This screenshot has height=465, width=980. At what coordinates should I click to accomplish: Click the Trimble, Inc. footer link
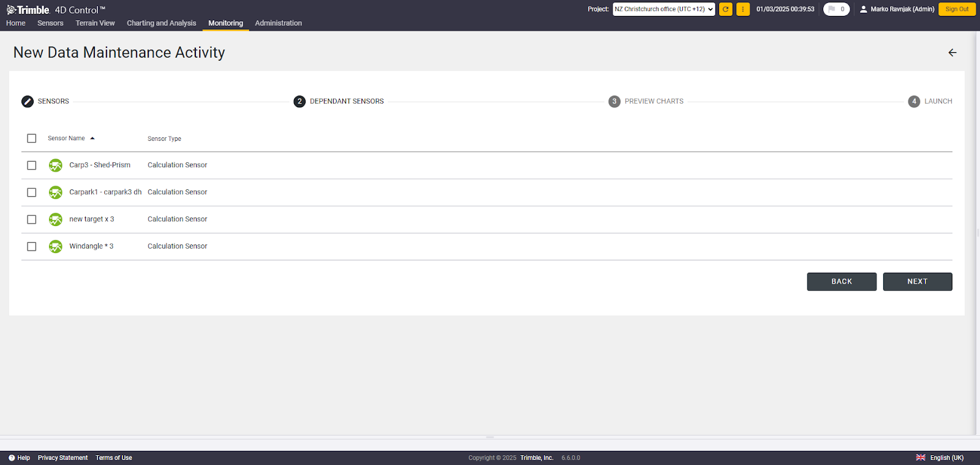point(537,458)
